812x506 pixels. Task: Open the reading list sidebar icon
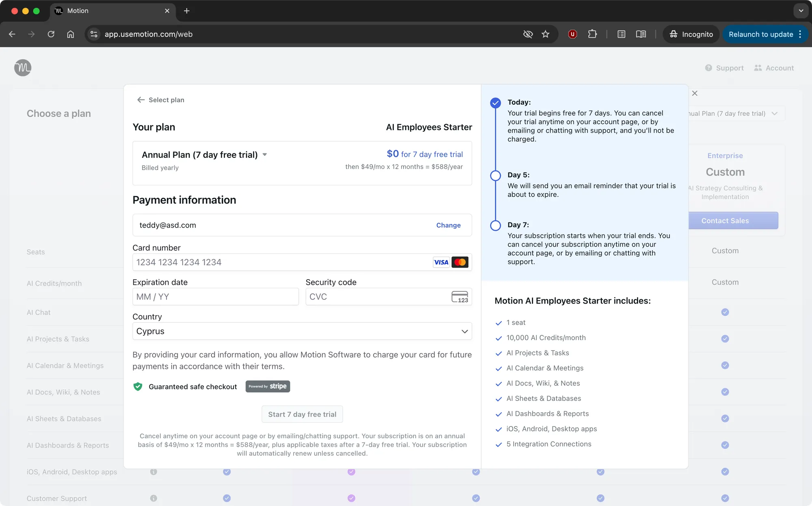pos(621,34)
